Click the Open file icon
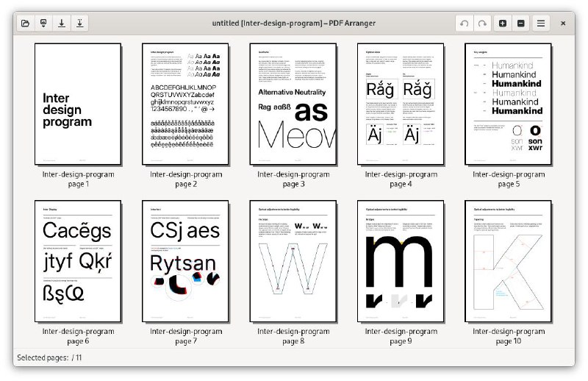This screenshot has height=381, width=588. tap(25, 24)
